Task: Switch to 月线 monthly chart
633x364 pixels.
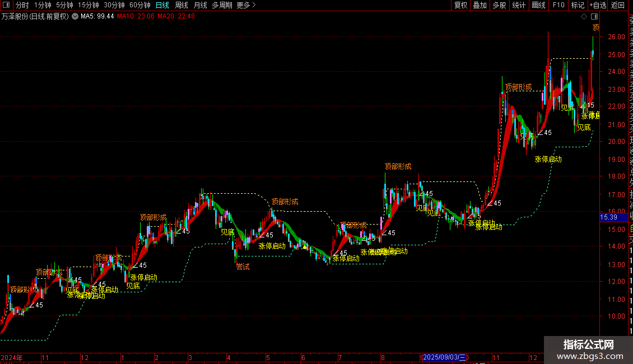Action: 200,5
